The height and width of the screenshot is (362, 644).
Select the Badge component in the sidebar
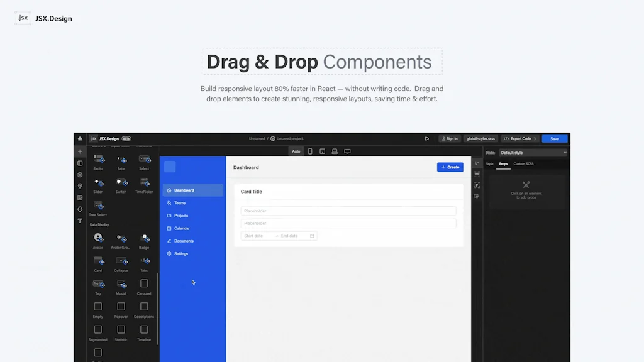tap(144, 238)
